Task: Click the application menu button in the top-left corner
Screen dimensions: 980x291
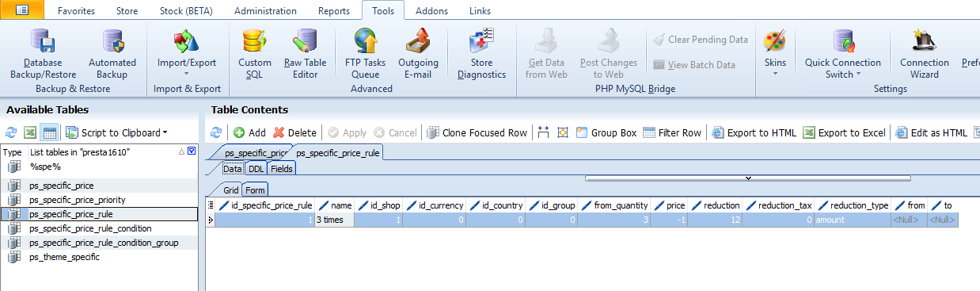Action: click(x=23, y=10)
